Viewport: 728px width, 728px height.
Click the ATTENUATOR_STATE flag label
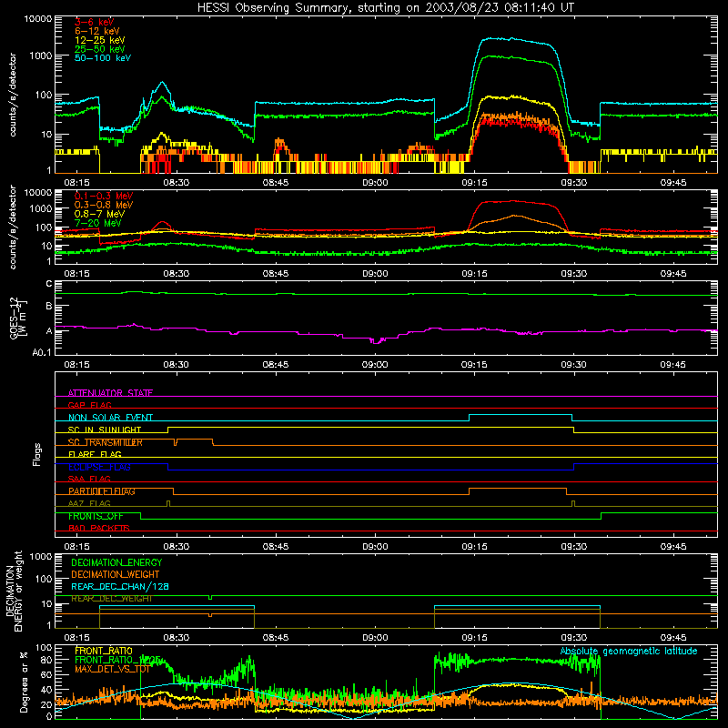tap(110, 393)
